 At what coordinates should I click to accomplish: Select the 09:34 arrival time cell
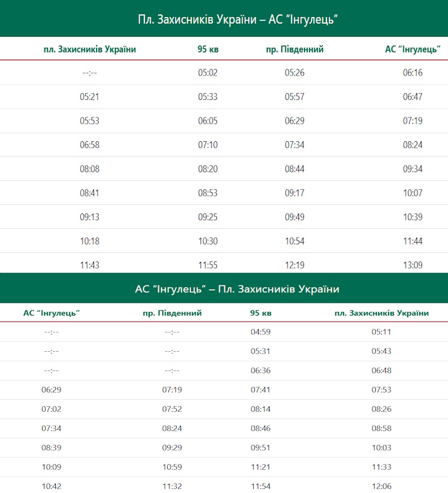412,169
